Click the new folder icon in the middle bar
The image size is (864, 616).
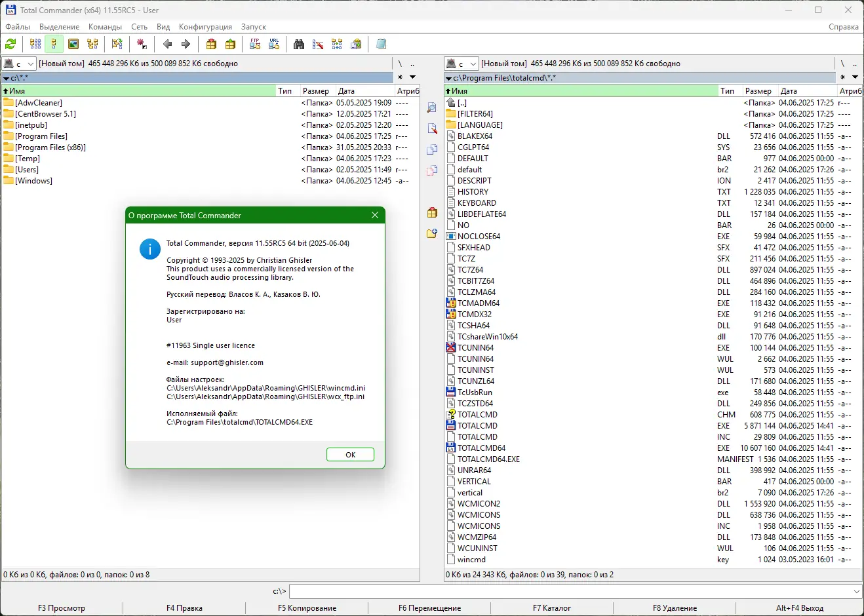[x=432, y=233]
